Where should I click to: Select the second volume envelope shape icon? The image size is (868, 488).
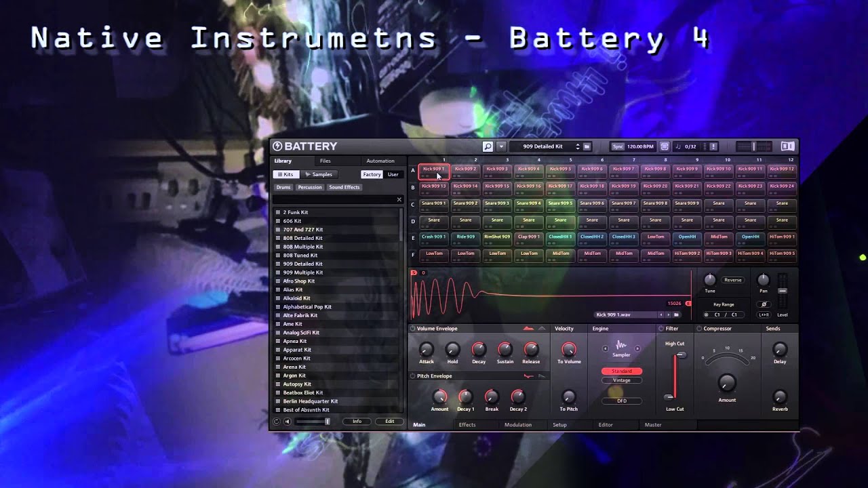click(x=542, y=329)
